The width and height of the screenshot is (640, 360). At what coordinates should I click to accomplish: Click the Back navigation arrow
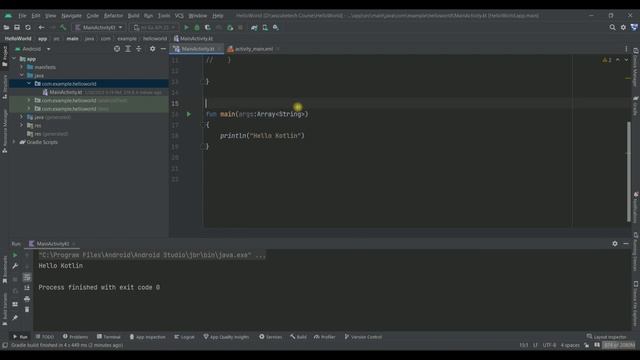[x=41, y=27]
